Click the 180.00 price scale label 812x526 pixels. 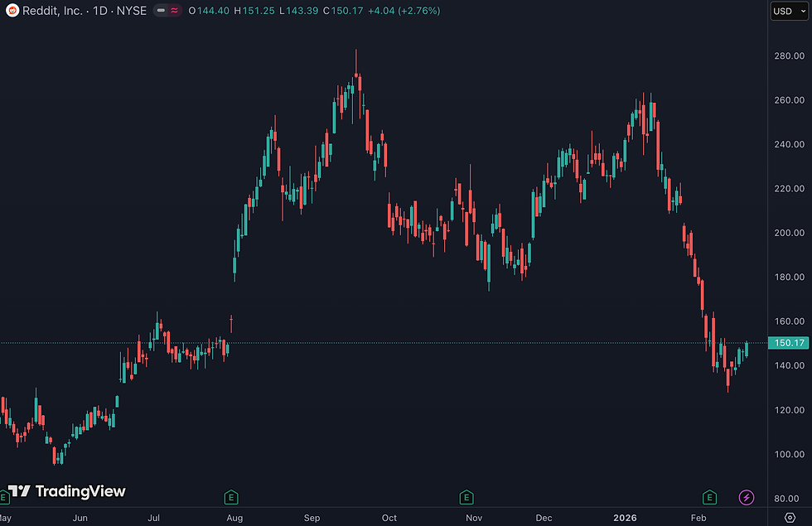(789, 277)
